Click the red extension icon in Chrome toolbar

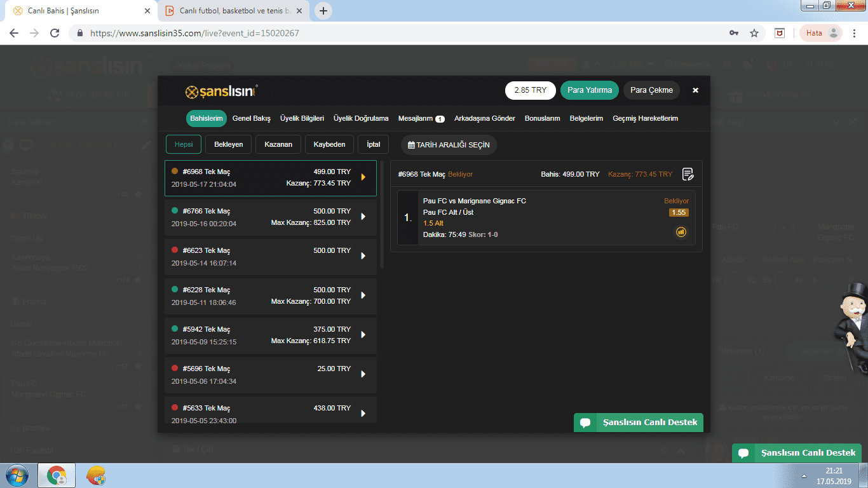coord(780,33)
